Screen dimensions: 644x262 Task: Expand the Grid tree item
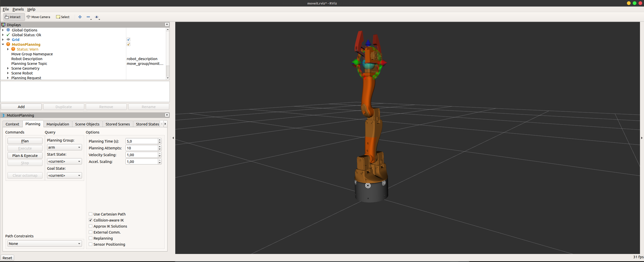[3, 39]
